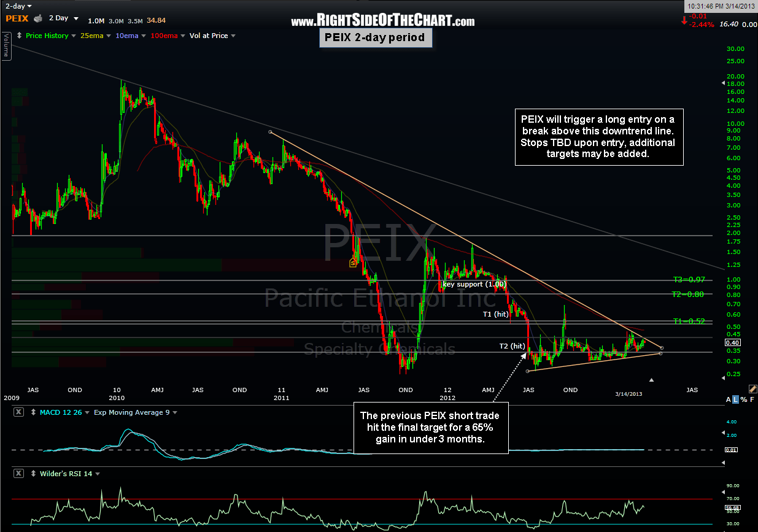Click the 0.01 MACD value label
The height and width of the screenshot is (532, 758).
point(732,450)
